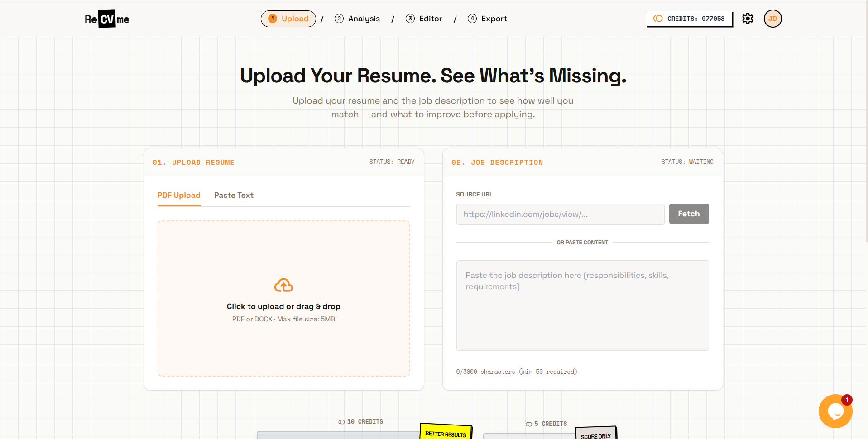Click the 0/3000 characters counter text
The width and height of the screenshot is (868, 439).
click(x=517, y=372)
